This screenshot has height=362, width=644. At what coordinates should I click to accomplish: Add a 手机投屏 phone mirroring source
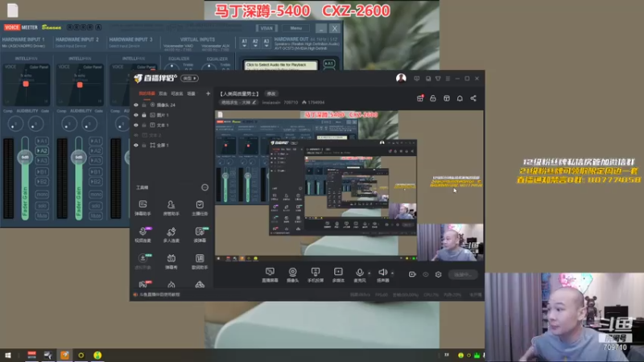coord(316,274)
